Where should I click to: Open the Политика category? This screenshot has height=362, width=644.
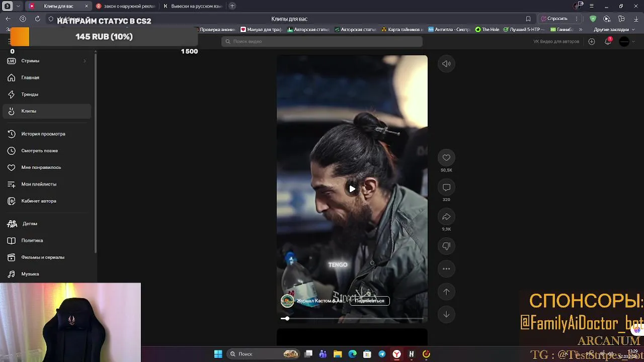[x=46, y=240]
